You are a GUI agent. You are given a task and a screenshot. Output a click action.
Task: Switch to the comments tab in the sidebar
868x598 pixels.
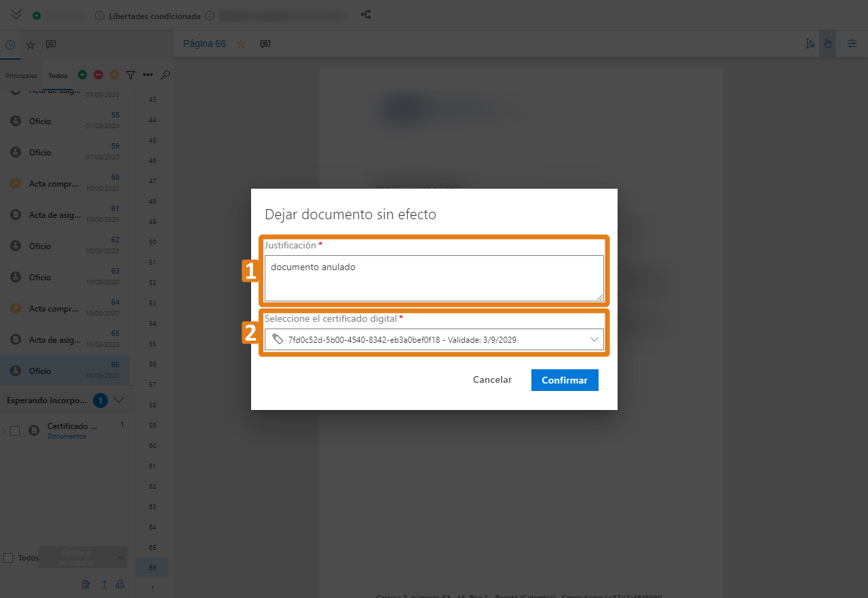[x=51, y=45]
